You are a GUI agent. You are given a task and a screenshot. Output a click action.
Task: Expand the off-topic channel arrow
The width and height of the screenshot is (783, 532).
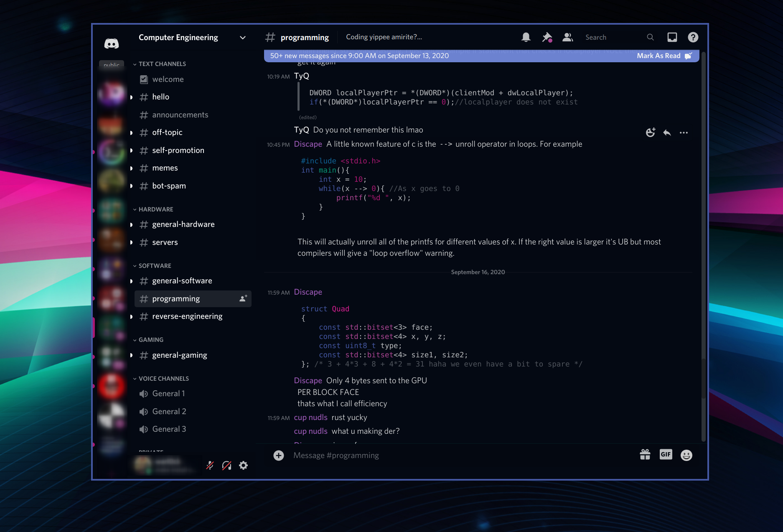(x=131, y=132)
